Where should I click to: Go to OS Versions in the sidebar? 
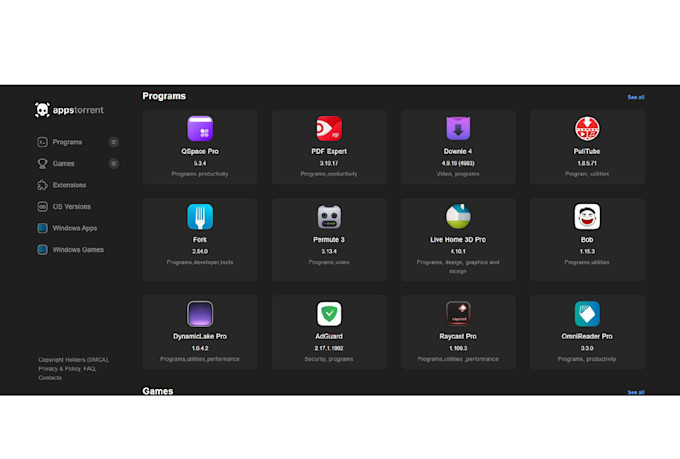pos(72,207)
